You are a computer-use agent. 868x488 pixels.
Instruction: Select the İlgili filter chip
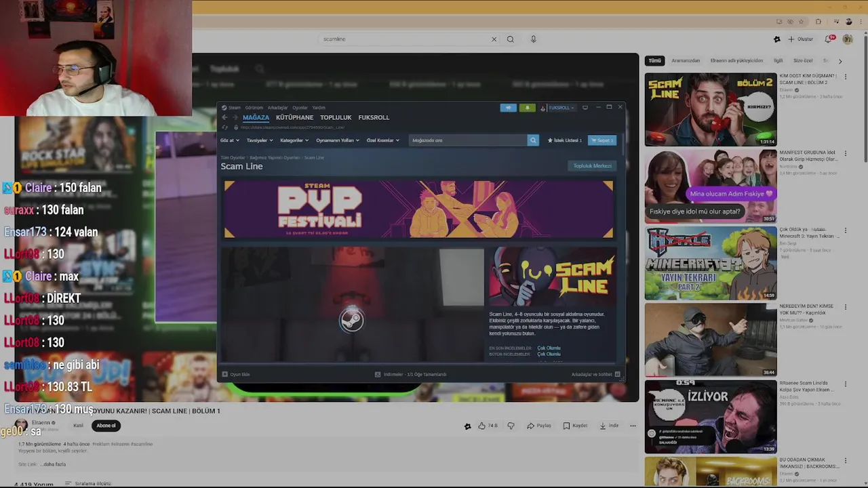778,60
